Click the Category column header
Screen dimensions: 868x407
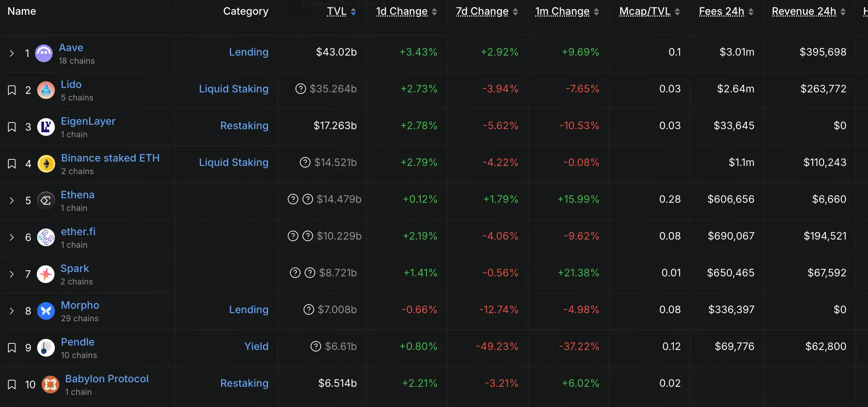click(x=246, y=12)
